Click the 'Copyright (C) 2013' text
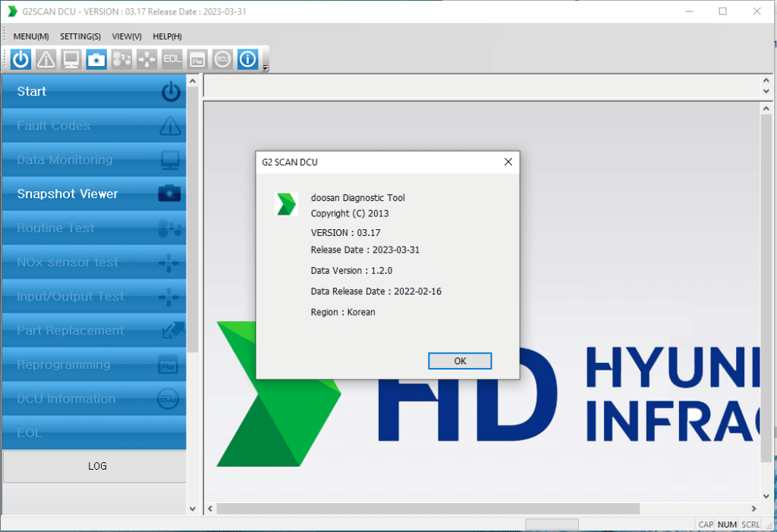Viewport: 777px width, 532px height. point(349,214)
